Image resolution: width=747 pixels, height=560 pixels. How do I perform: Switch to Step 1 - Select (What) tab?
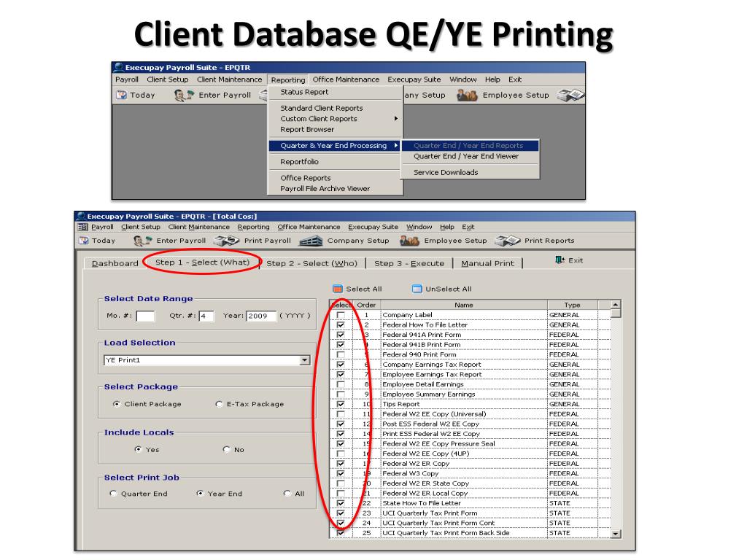[x=202, y=262]
